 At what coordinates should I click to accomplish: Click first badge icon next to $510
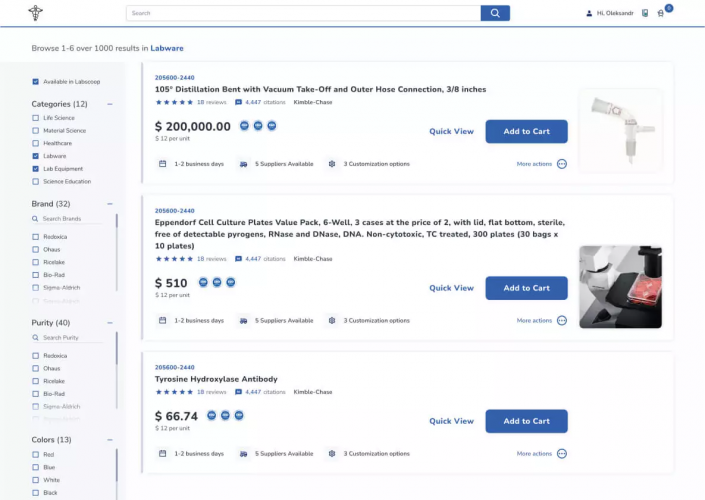point(203,282)
